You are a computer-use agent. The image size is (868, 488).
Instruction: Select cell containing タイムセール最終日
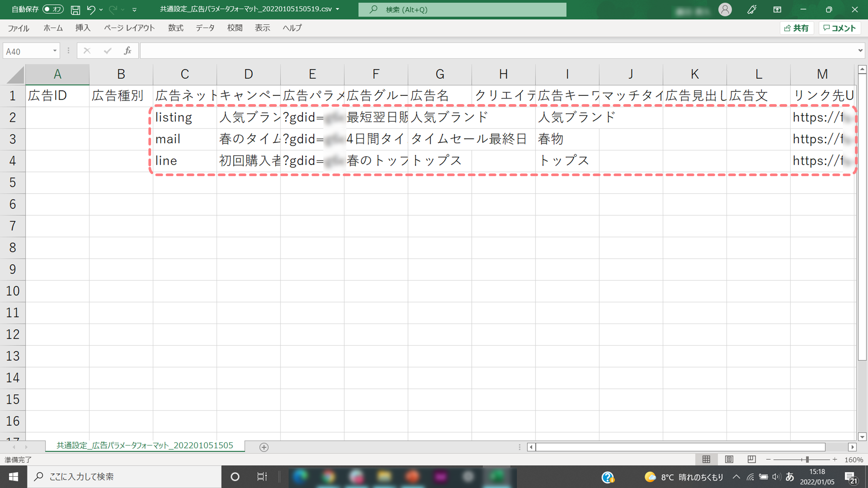(x=440, y=139)
